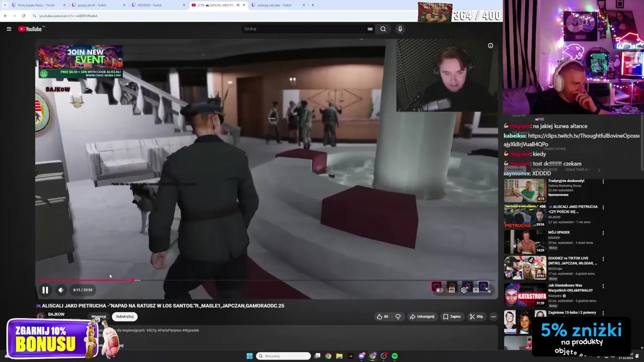Click the YouTube search magnifier button
This screenshot has height=362, width=644.
[383, 29]
